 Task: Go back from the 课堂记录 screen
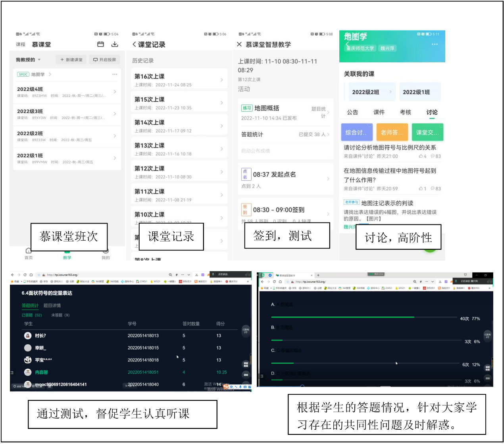click(x=134, y=44)
